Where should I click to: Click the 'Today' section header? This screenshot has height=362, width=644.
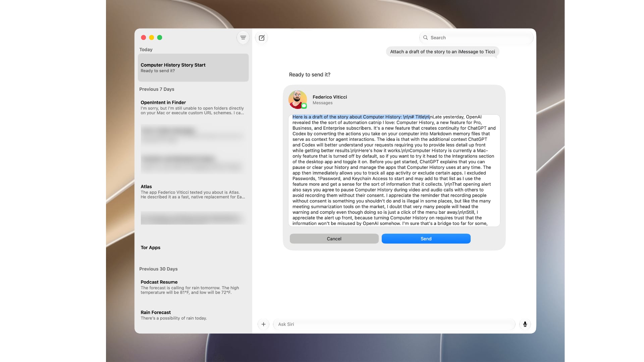pos(146,50)
